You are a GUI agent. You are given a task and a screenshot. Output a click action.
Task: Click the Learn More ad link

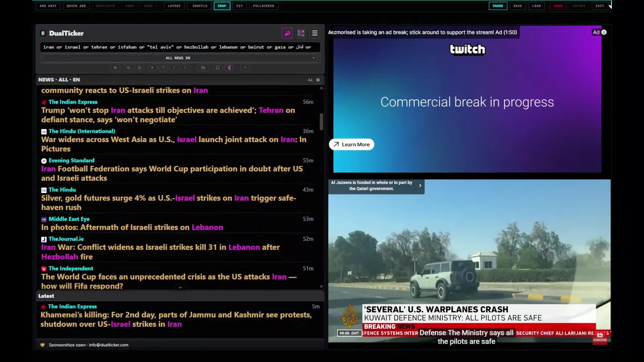click(x=352, y=145)
